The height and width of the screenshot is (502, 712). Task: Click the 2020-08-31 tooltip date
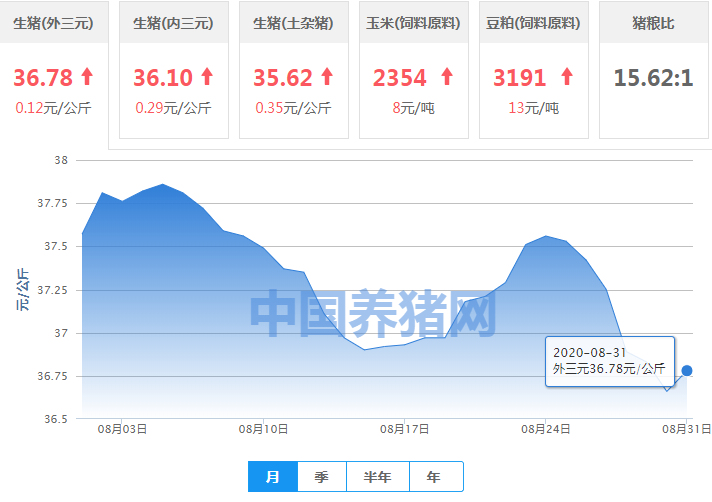pyautogui.click(x=589, y=353)
